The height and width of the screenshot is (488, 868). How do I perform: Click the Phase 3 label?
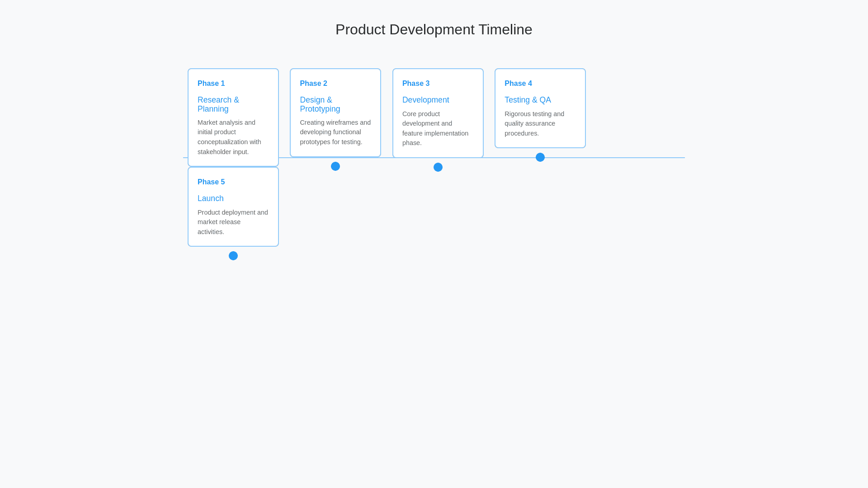(415, 84)
